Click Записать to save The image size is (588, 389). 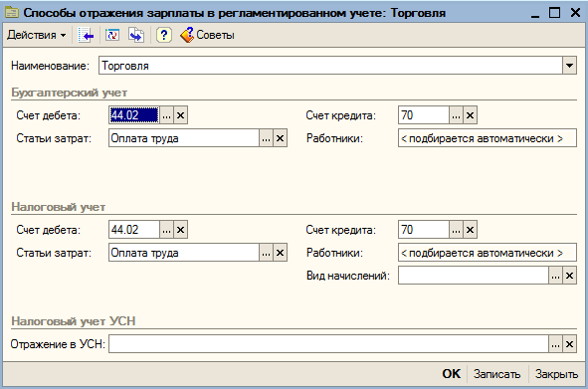click(x=496, y=374)
